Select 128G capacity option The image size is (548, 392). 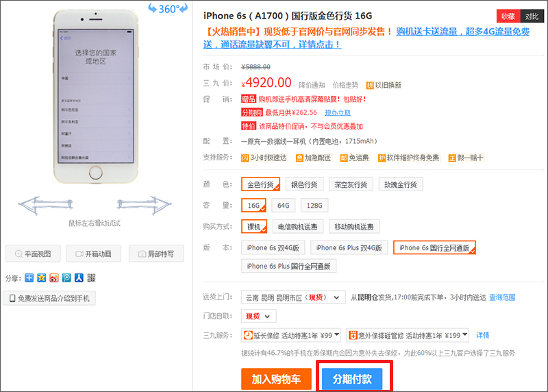[314, 206]
